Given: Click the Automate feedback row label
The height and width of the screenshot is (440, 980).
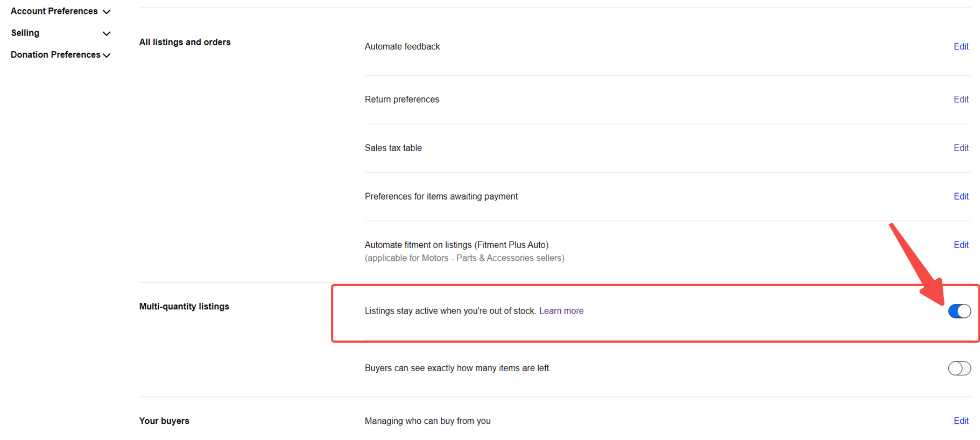Looking at the screenshot, I should (402, 47).
